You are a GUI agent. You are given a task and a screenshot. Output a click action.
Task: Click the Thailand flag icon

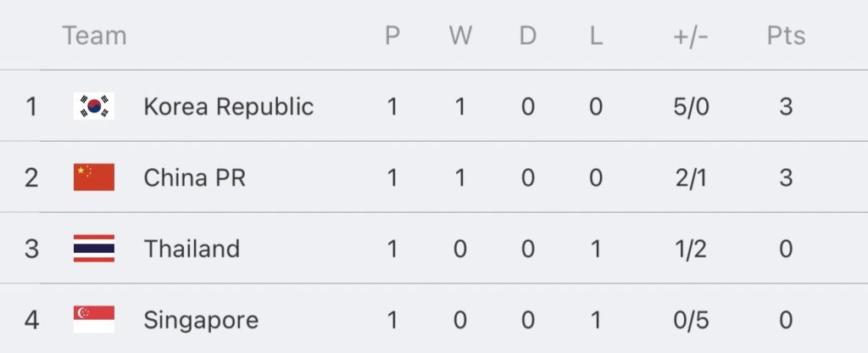(x=94, y=249)
